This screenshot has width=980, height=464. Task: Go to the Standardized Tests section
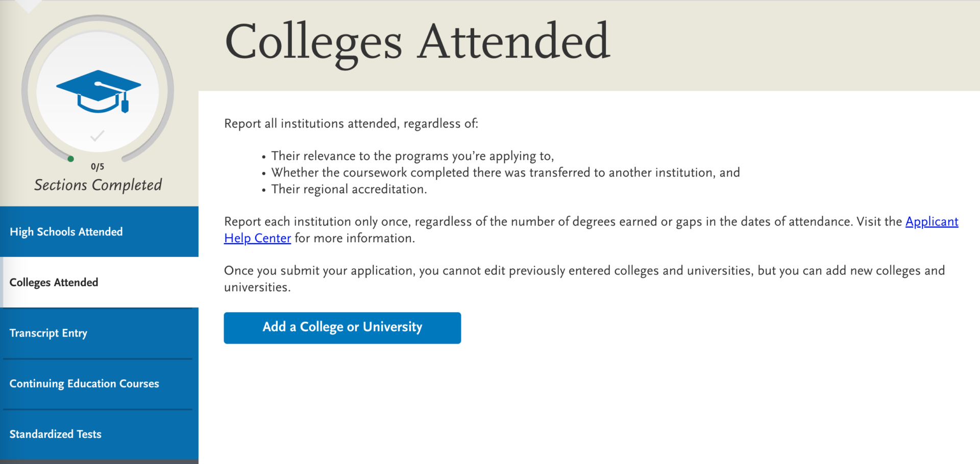pyautogui.click(x=55, y=434)
